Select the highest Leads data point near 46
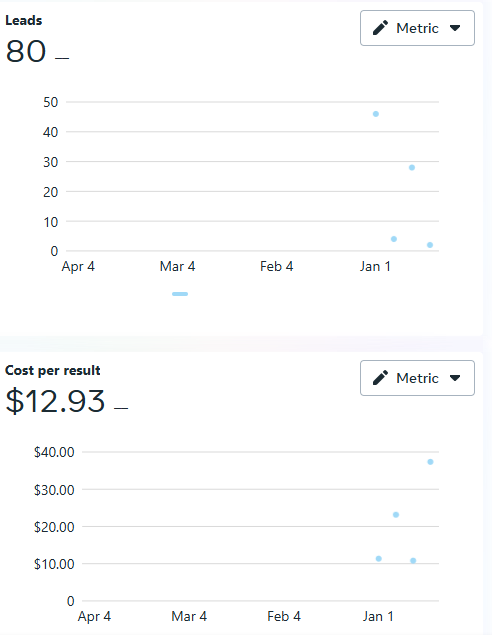Viewport: 492px width, 635px height. [x=376, y=114]
